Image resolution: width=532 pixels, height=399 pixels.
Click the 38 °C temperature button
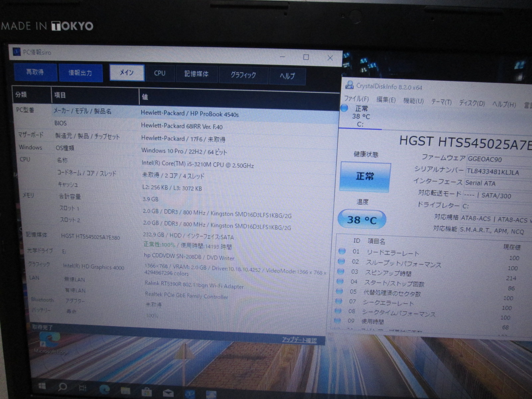point(362,220)
